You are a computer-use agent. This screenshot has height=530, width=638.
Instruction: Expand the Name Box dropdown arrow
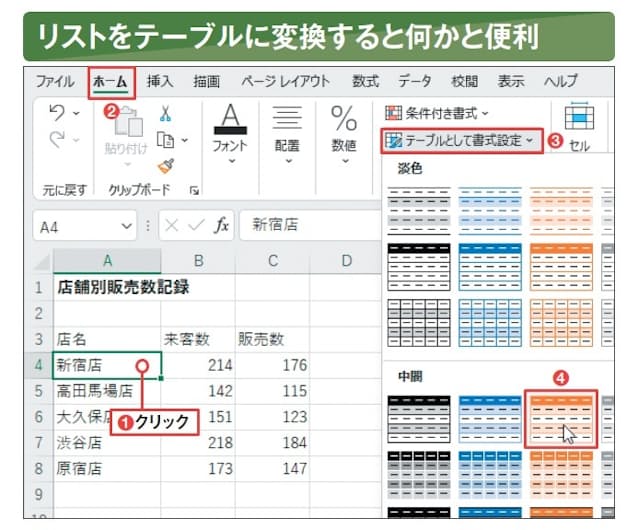pos(127,226)
